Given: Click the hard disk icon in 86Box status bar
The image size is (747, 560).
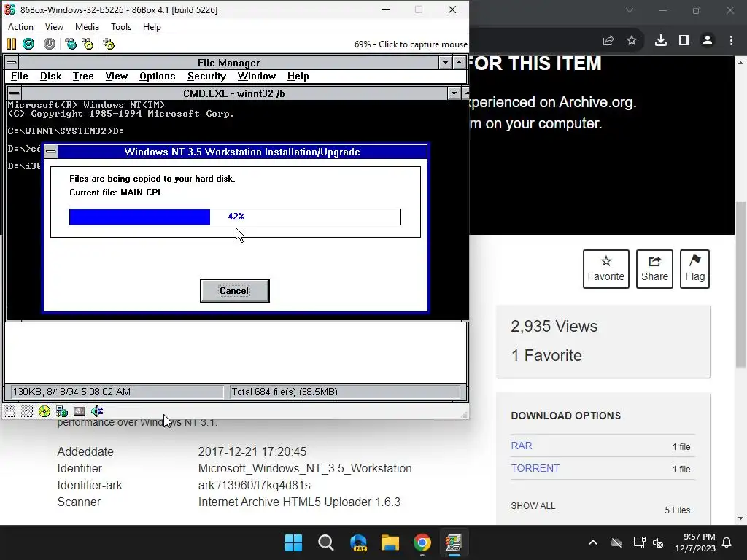Looking at the screenshot, I should click(80, 411).
